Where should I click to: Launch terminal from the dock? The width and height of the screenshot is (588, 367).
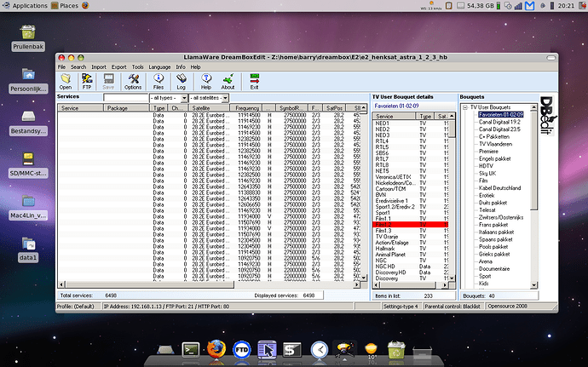(191, 350)
